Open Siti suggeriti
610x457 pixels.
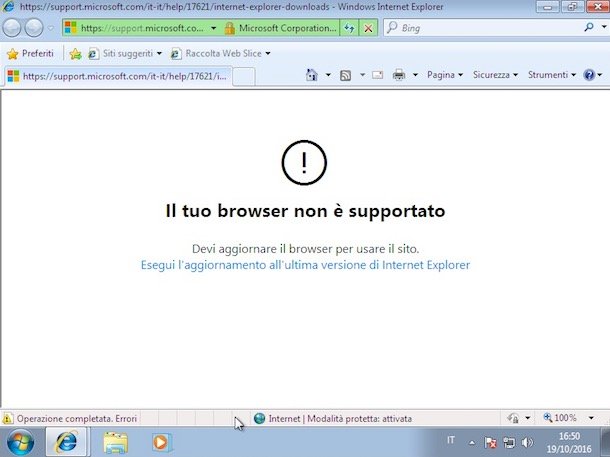[x=125, y=53]
